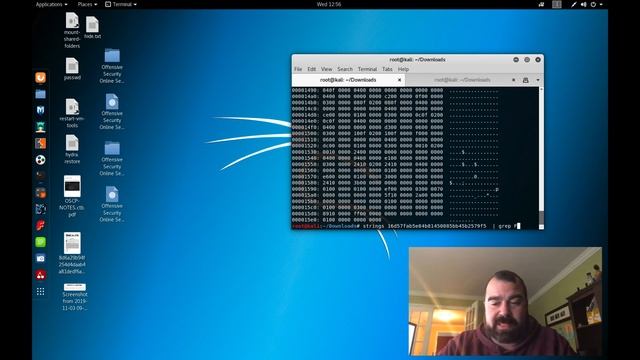
Task: Select the restart-vm-tools desktop file
Action: pyautogui.click(x=72, y=113)
